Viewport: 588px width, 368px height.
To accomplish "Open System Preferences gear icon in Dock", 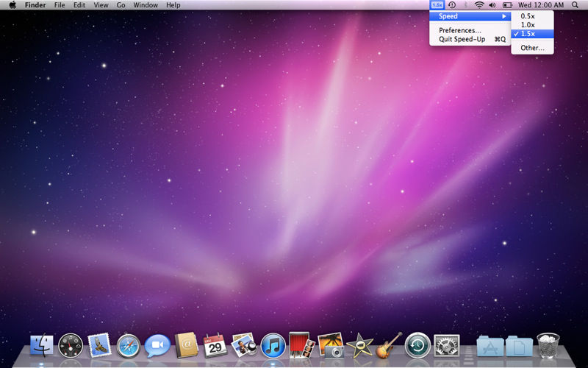I will coord(447,345).
